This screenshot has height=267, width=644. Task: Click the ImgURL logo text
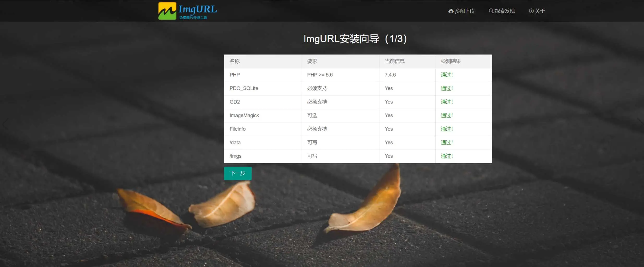click(x=197, y=10)
